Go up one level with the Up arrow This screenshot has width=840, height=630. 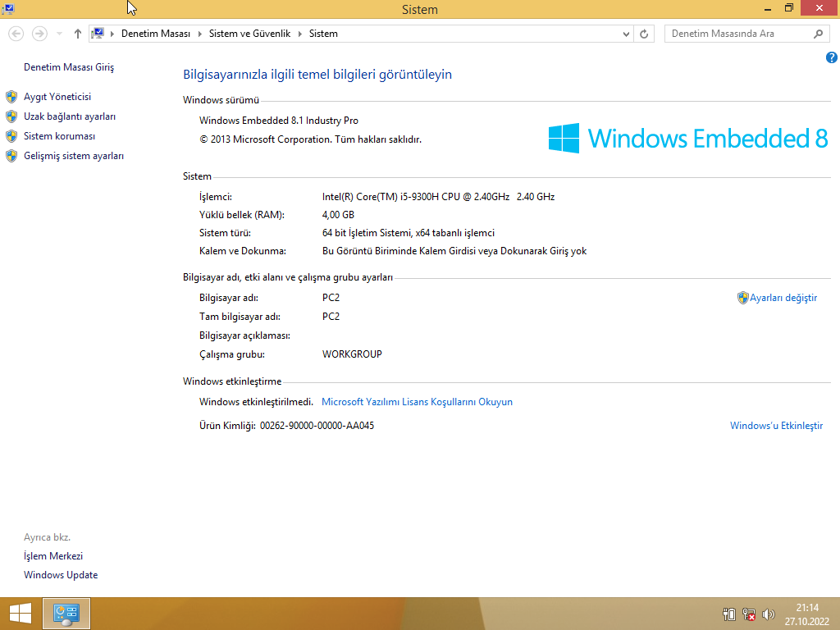78,34
